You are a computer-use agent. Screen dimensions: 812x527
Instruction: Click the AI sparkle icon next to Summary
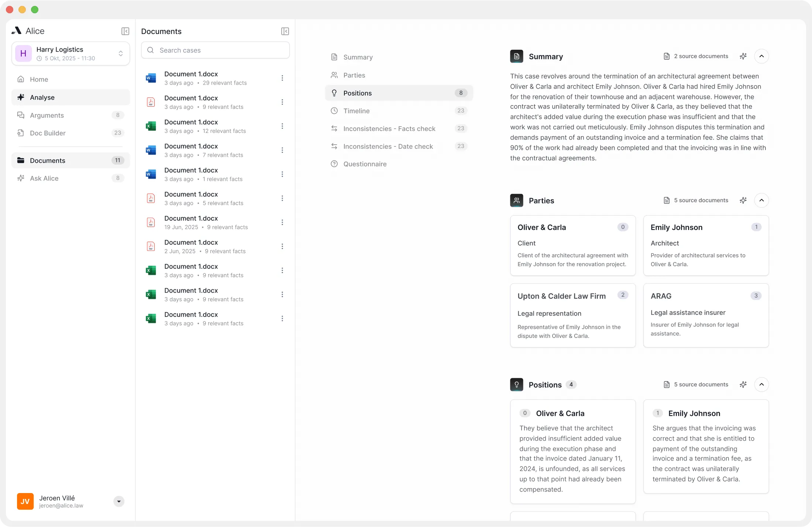[743, 56]
